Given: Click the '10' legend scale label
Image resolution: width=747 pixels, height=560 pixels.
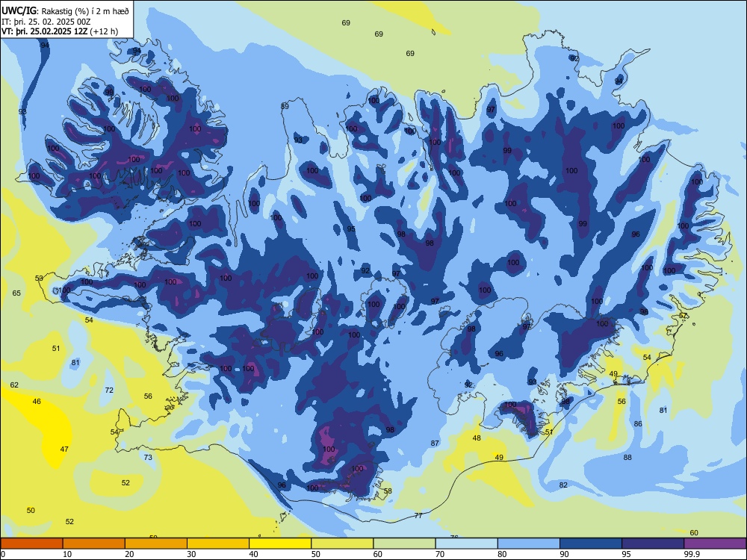Looking at the screenshot, I should click(x=67, y=554).
